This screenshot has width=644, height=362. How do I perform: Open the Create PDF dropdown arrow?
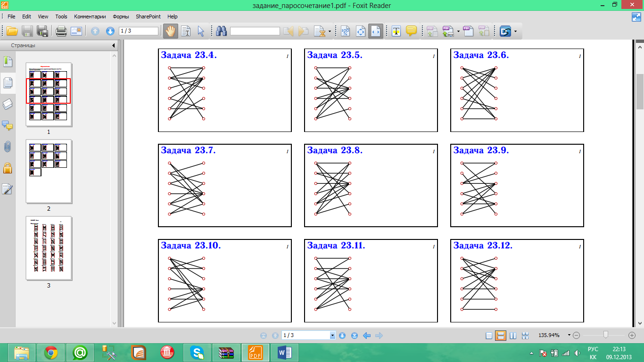(x=459, y=32)
